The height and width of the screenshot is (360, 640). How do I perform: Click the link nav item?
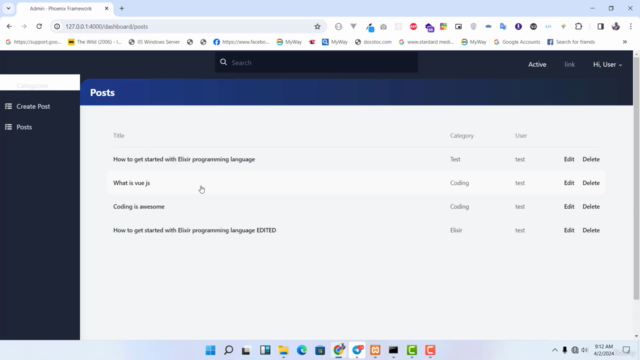point(569,64)
